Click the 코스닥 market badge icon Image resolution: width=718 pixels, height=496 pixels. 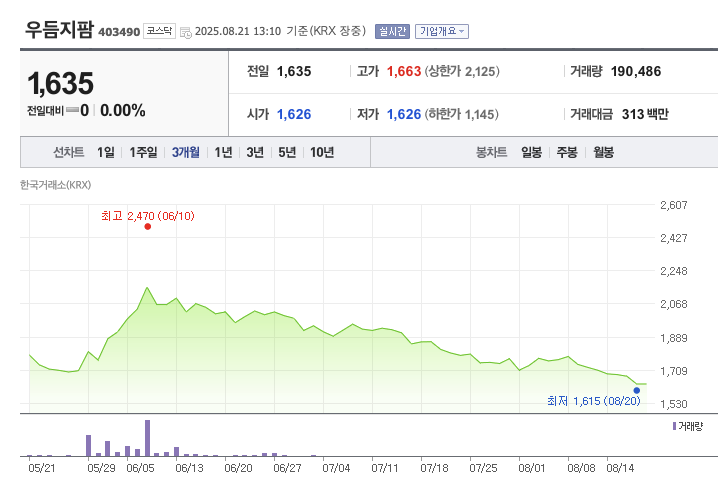(x=159, y=31)
